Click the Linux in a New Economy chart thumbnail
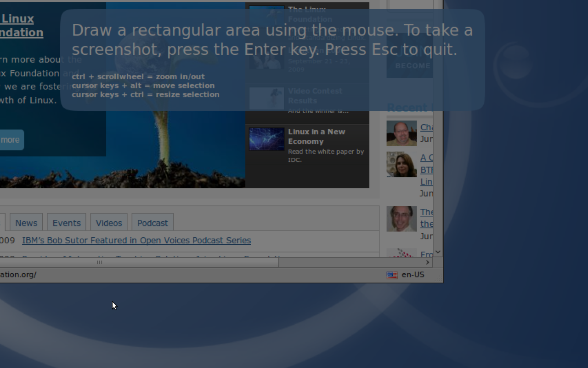588x368 pixels. 266,139
